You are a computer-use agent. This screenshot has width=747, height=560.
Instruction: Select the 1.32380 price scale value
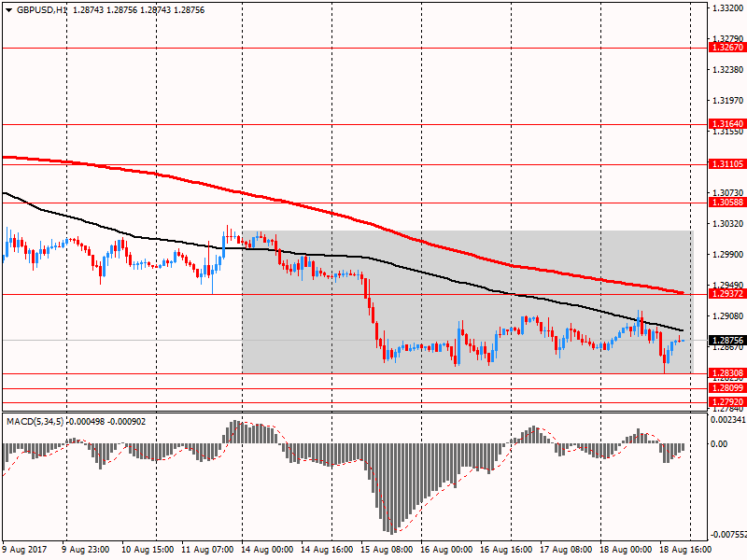(728, 69)
